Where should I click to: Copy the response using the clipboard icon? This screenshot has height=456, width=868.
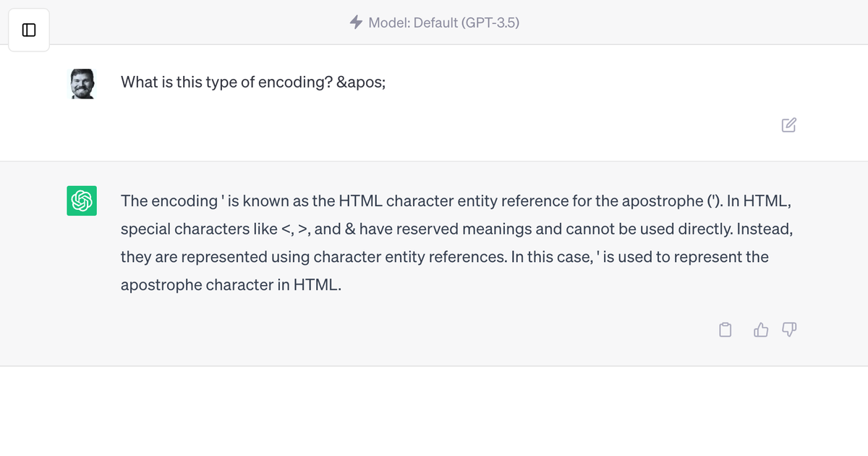(x=726, y=330)
